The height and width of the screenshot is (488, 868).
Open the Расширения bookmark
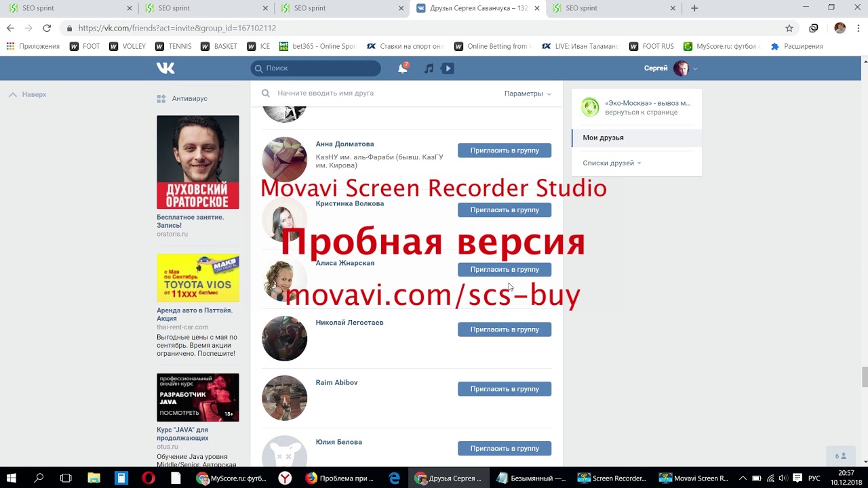tap(797, 46)
